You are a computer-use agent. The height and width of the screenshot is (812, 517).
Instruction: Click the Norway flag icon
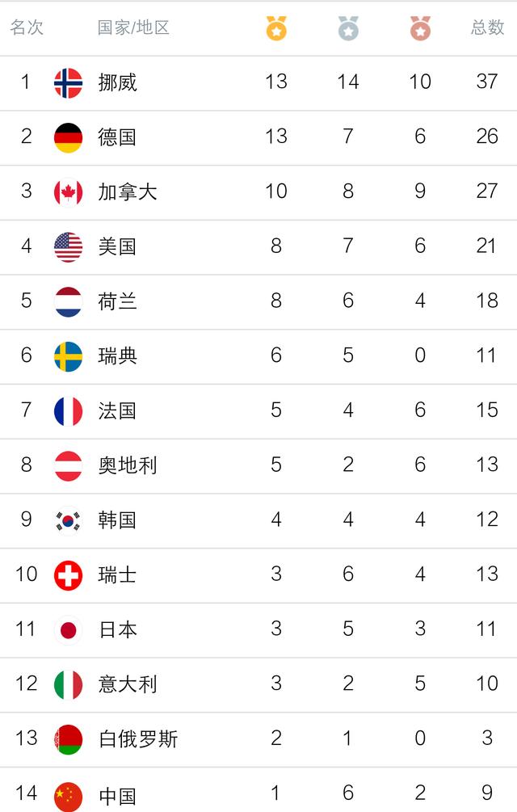click(x=68, y=82)
